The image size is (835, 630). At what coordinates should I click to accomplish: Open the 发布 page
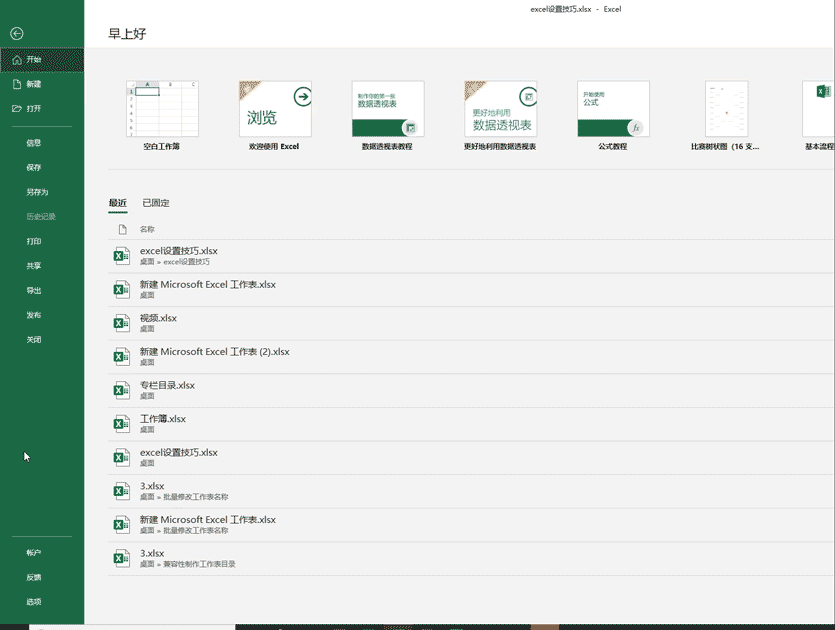(42, 315)
